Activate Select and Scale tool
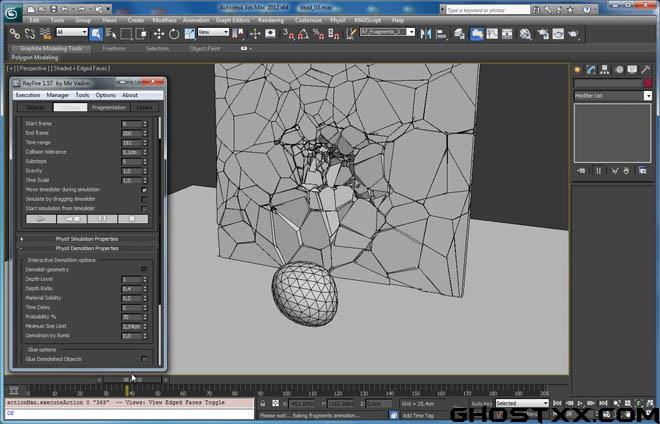Viewport: 660px width, 424px height. click(189, 34)
